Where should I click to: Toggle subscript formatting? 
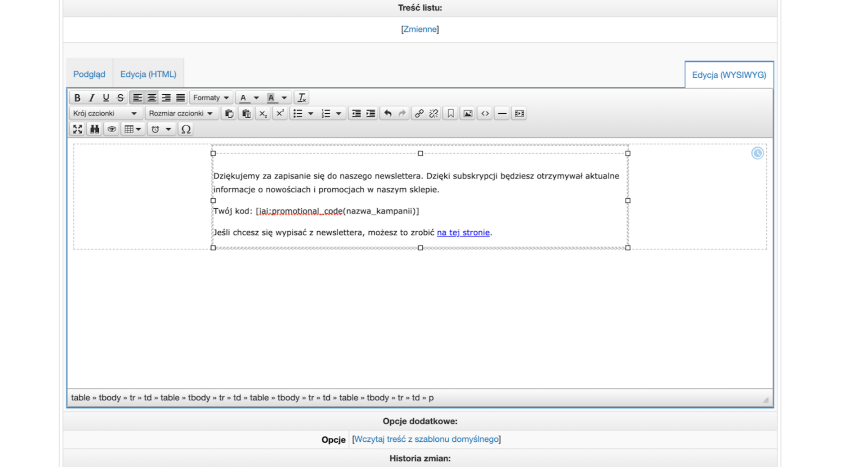point(263,113)
